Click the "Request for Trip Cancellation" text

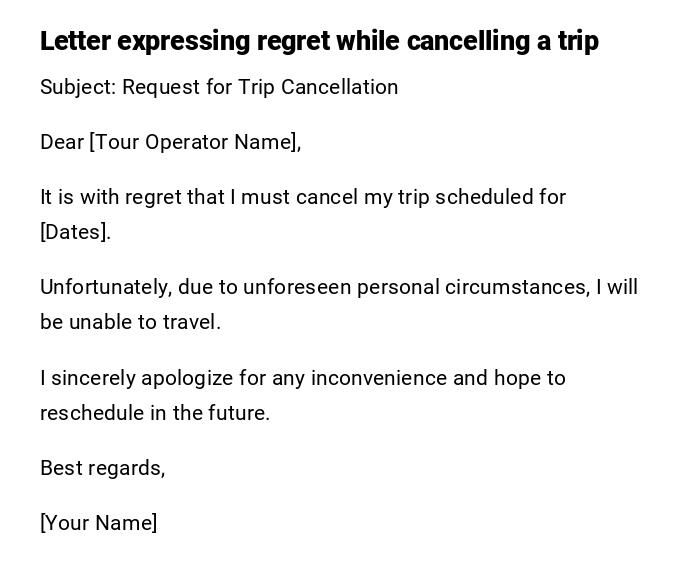tap(260, 87)
